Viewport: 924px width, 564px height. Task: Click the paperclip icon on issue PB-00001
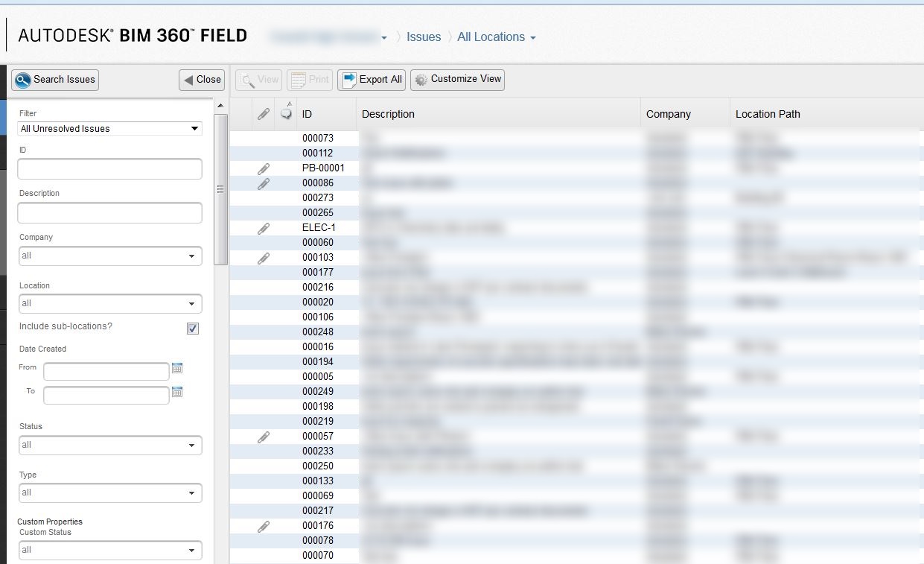(x=263, y=168)
